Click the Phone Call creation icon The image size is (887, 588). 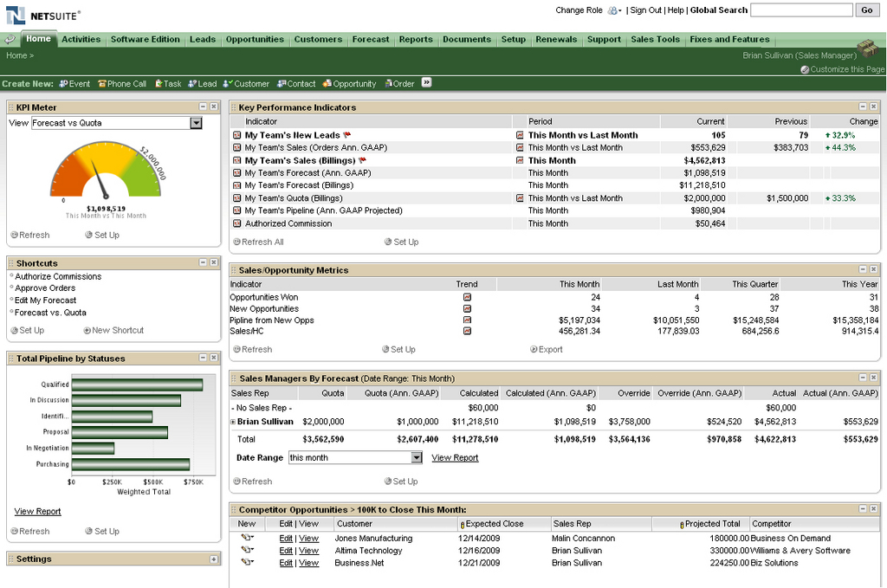(x=101, y=83)
